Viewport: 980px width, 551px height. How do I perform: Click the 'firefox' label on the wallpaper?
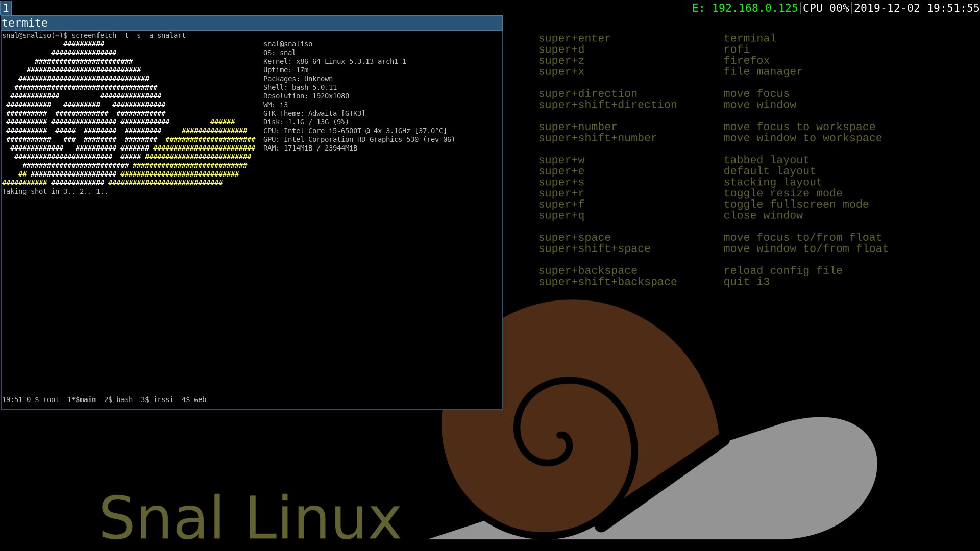[x=746, y=60]
